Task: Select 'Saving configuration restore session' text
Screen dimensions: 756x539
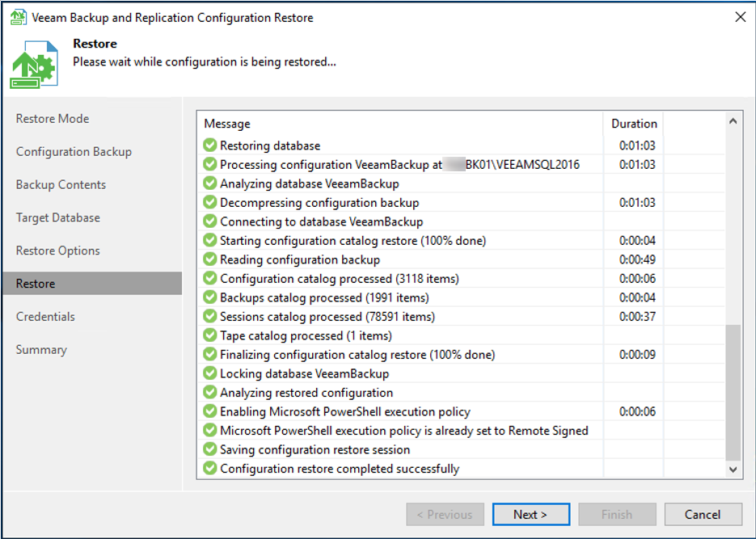Action: click(315, 449)
